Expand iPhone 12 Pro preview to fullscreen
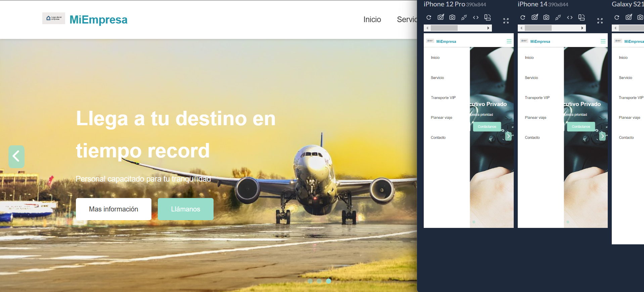This screenshot has height=292, width=644. pos(506,21)
